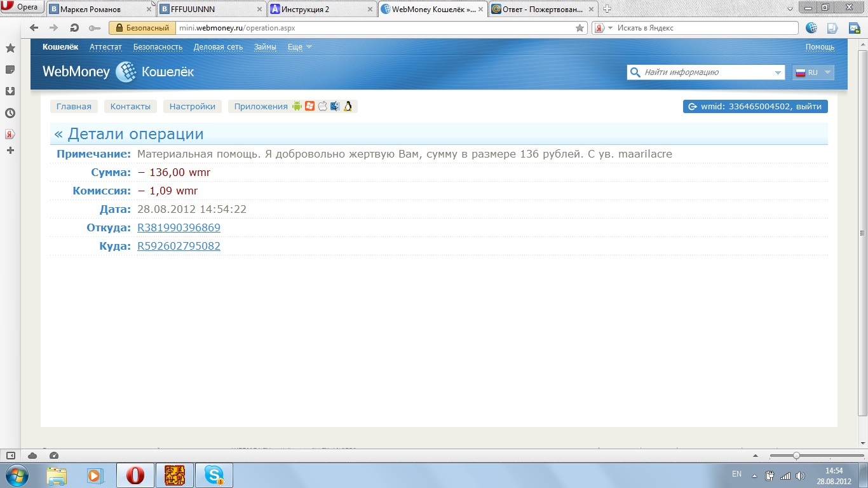Open the History panel clock icon
Screen dimensions: 868x488
pyautogui.click(x=10, y=113)
